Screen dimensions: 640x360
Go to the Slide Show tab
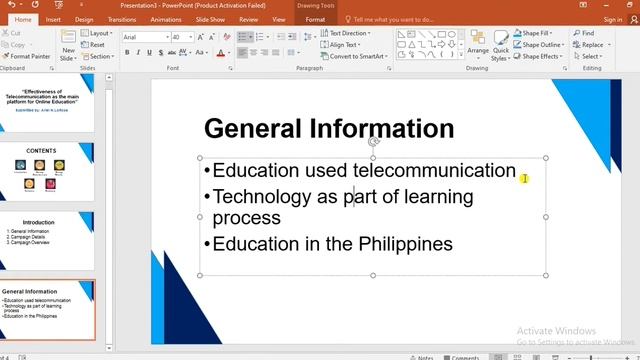pyautogui.click(x=210, y=20)
